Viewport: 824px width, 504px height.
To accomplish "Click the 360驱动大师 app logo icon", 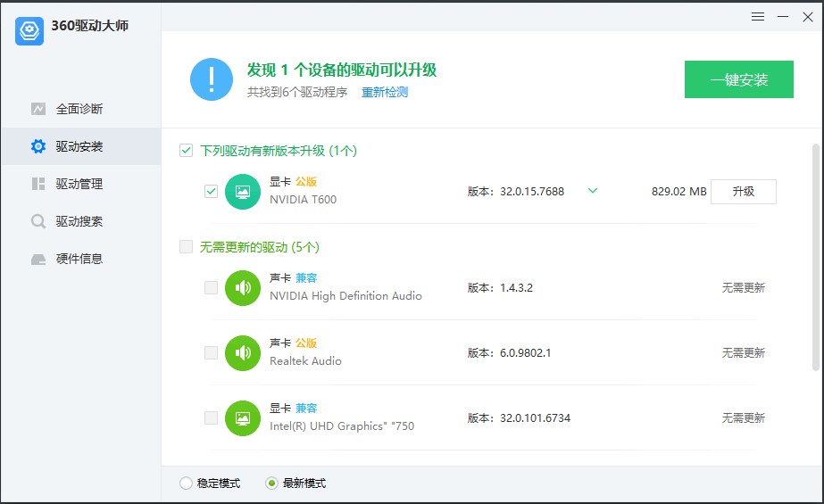I will [29, 31].
